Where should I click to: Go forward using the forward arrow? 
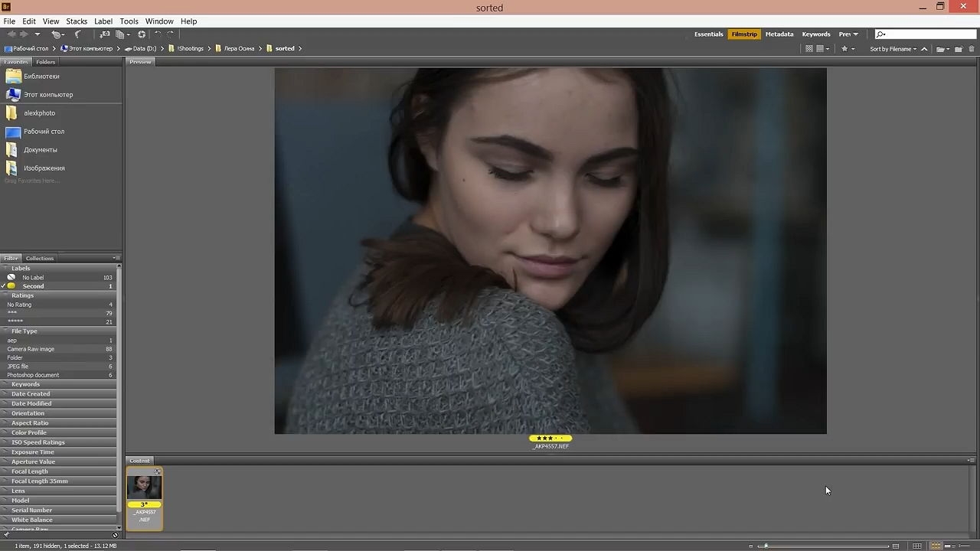pos(24,34)
